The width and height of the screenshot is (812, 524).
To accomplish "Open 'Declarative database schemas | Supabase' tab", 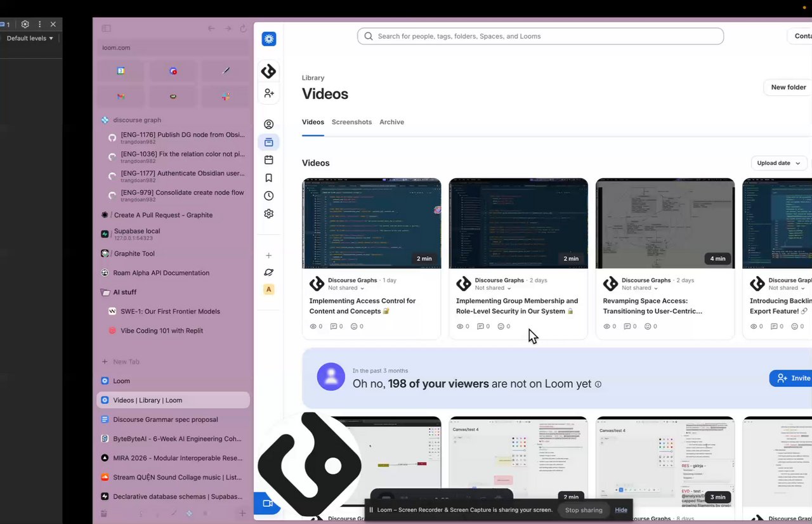I will (x=173, y=497).
